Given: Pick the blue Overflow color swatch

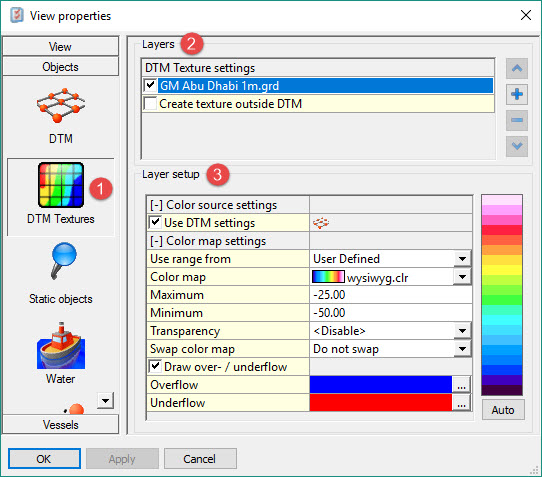Looking at the screenshot, I should click(381, 385).
